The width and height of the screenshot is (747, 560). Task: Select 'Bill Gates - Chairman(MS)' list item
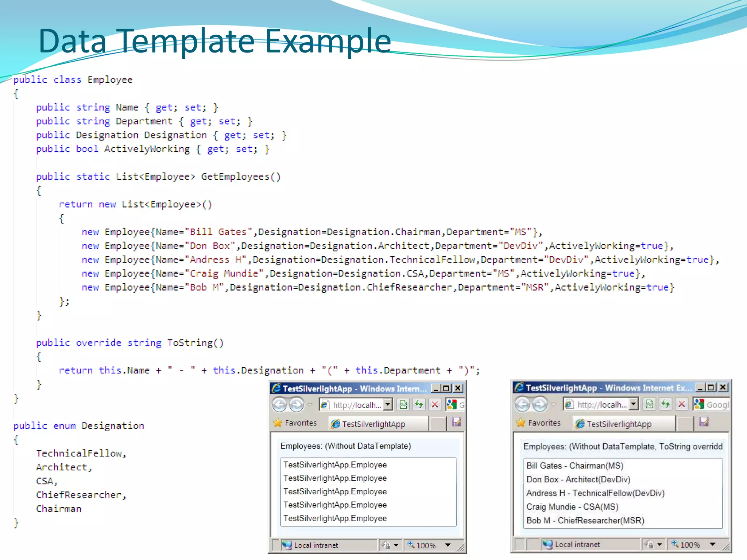[x=574, y=466]
